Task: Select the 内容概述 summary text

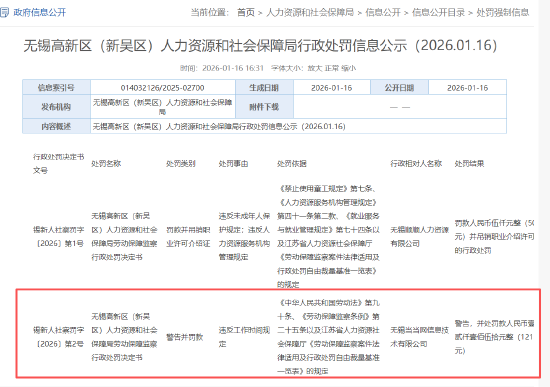Action: click(x=219, y=126)
